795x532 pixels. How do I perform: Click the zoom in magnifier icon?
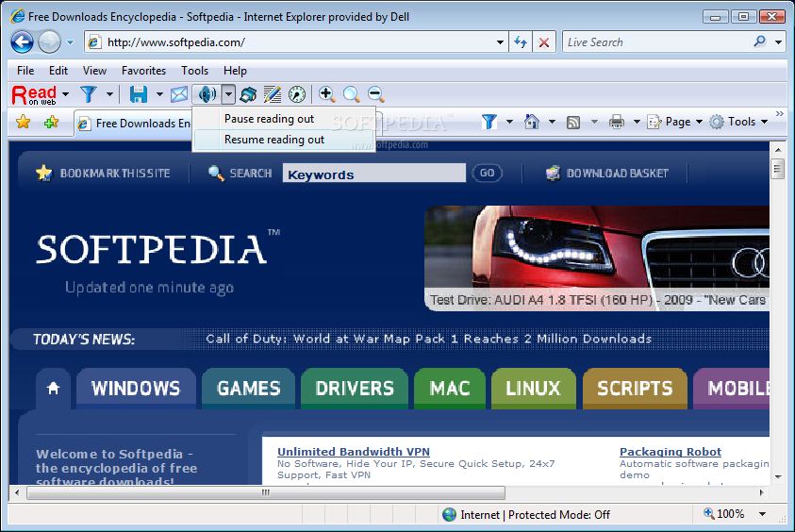[326, 94]
